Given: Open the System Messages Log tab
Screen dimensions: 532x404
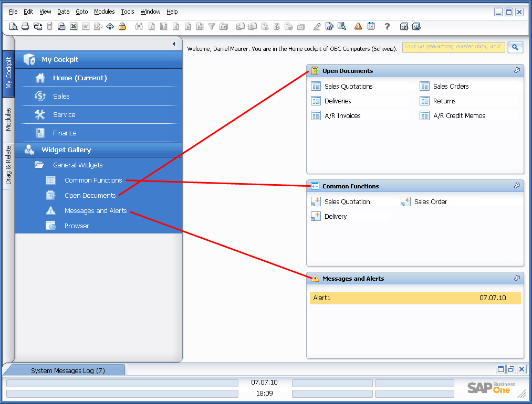Looking at the screenshot, I should tap(68, 370).
